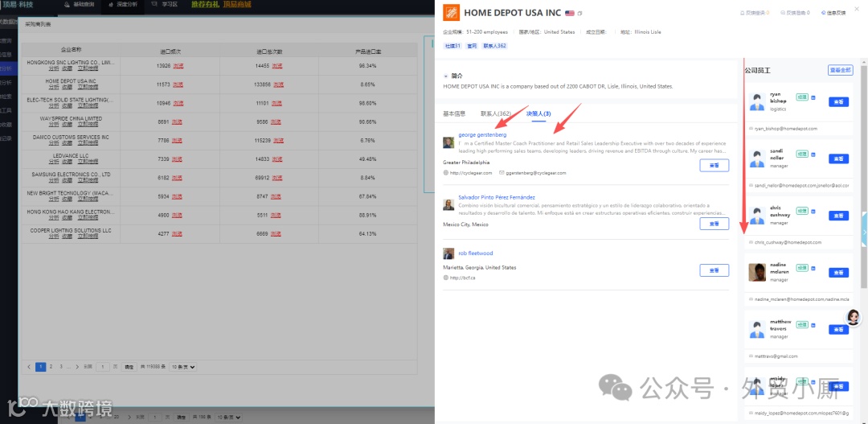
Task: Click 顶易商城 banner in the background header
Action: click(237, 5)
